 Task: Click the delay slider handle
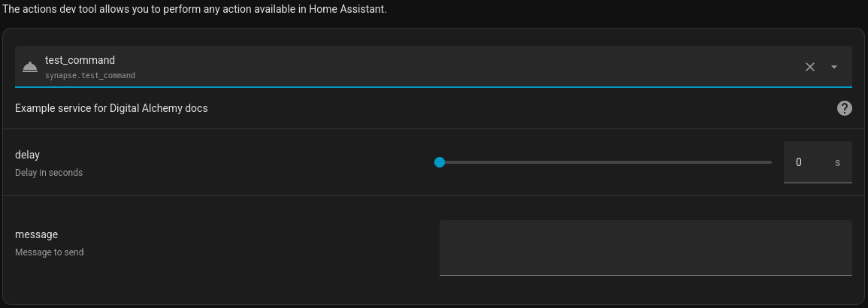tap(440, 162)
